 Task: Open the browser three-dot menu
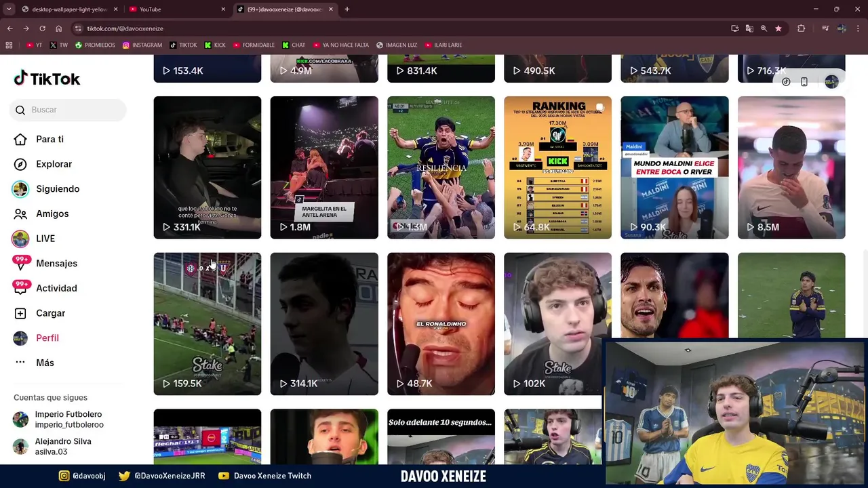(x=859, y=28)
